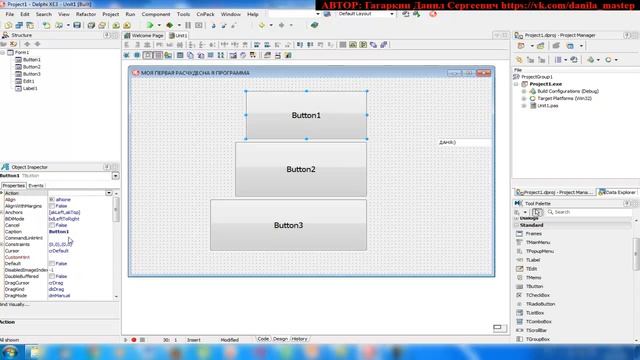The width and height of the screenshot is (640, 360).
Task: Collapse the Standard palette category
Action: pos(516,225)
